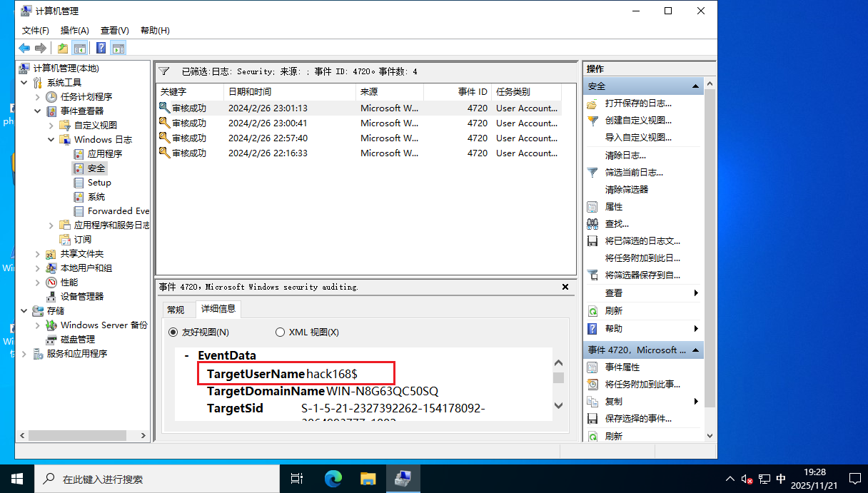The height and width of the screenshot is (493, 868).
Task: Click the Forward arrow toolbar icon
Action: 41,48
